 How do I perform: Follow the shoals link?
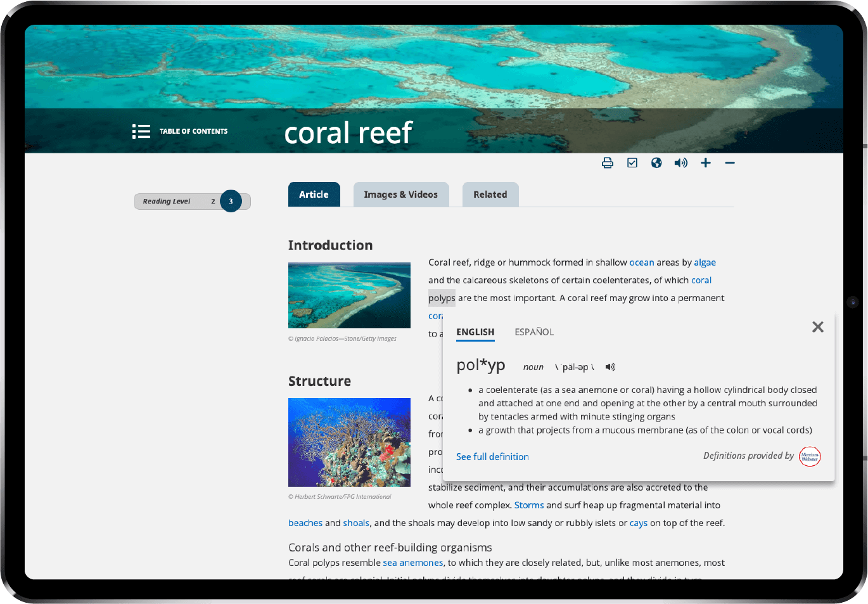tap(356, 523)
